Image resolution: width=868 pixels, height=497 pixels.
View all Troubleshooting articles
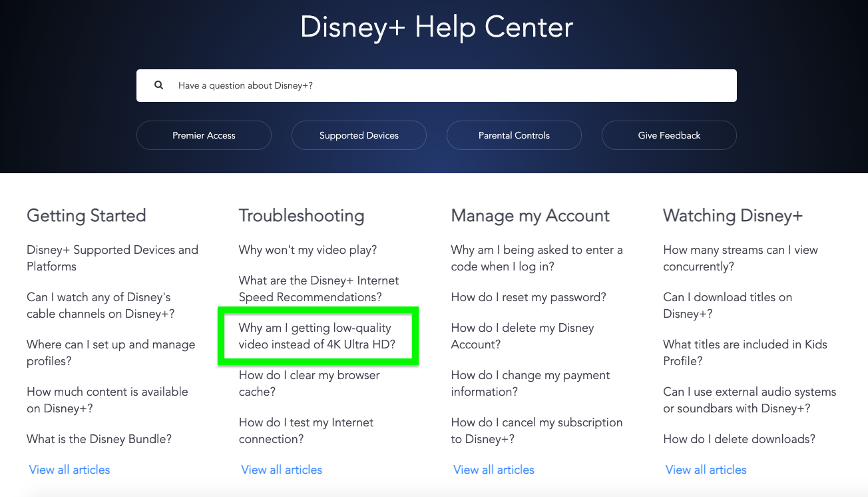point(281,470)
